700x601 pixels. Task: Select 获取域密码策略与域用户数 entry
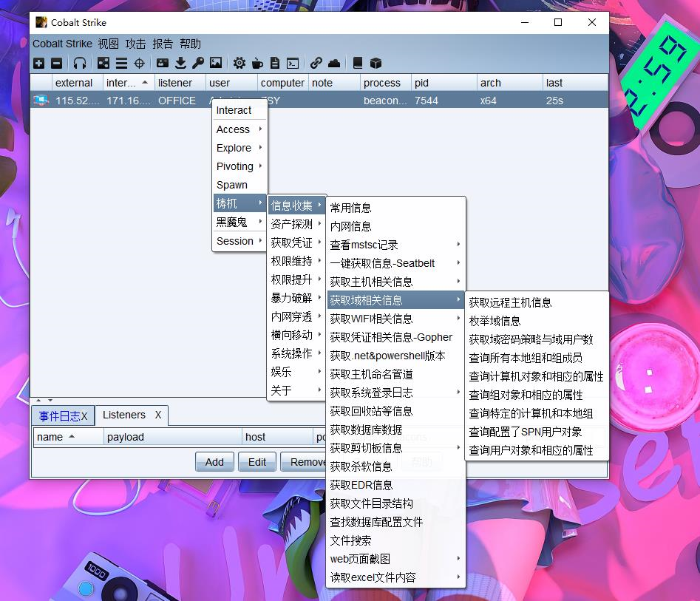[x=537, y=339]
